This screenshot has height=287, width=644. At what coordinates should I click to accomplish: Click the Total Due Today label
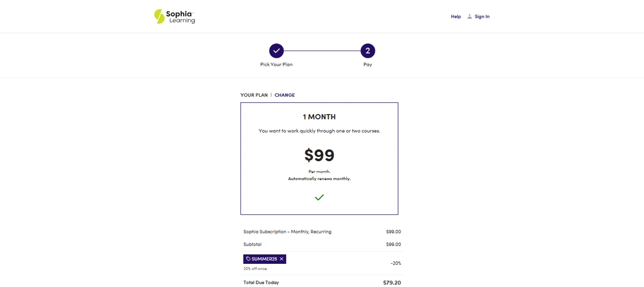[x=261, y=283]
